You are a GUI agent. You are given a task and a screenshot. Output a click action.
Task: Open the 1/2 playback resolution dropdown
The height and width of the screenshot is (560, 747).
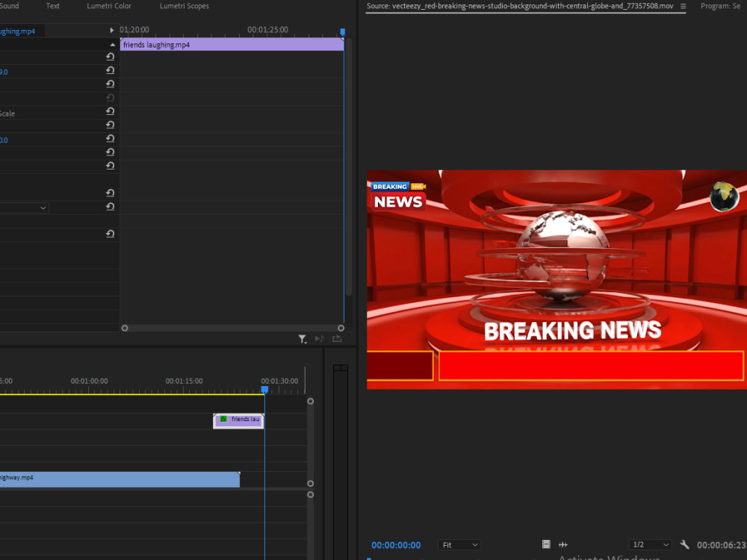tap(651, 545)
